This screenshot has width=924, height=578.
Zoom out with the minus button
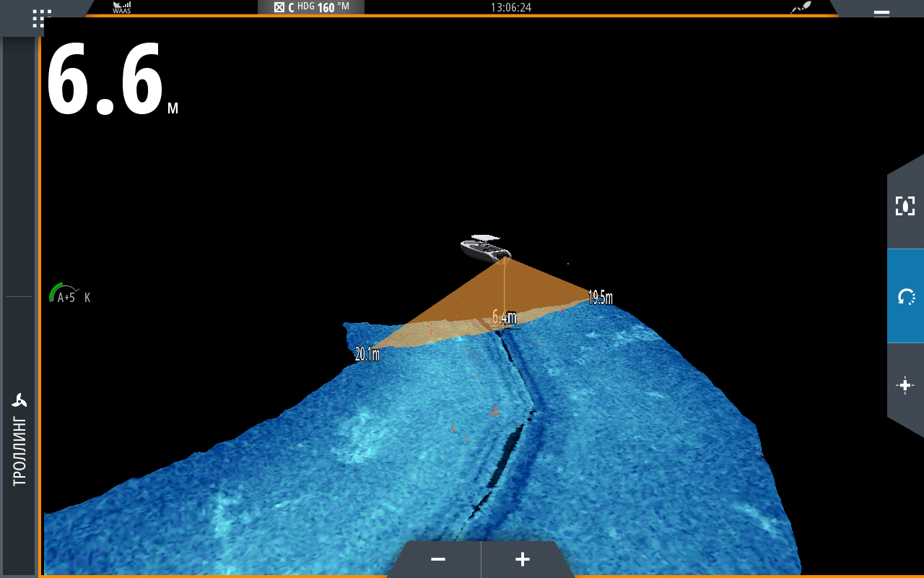point(437,559)
